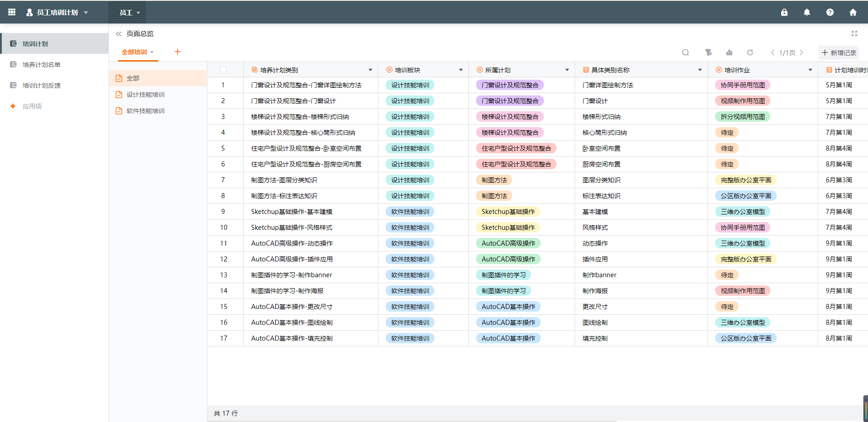The width and height of the screenshot is (868, 422).
Task: Open notifications from the top bar
Action: click(x=807, y=12)
